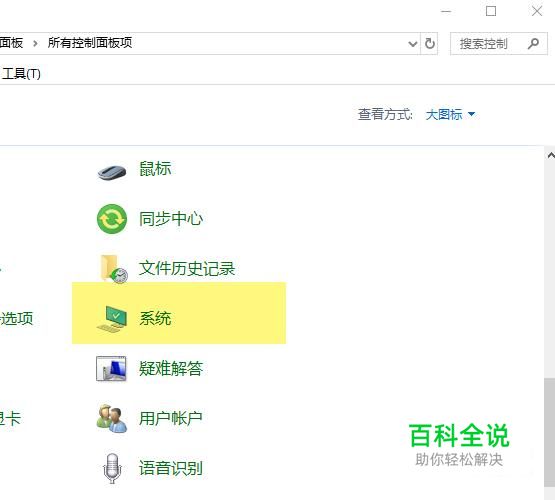Screen dimensions: 555x500
Task: Open the 文件历史记录 link
Action: click(187, 268)
